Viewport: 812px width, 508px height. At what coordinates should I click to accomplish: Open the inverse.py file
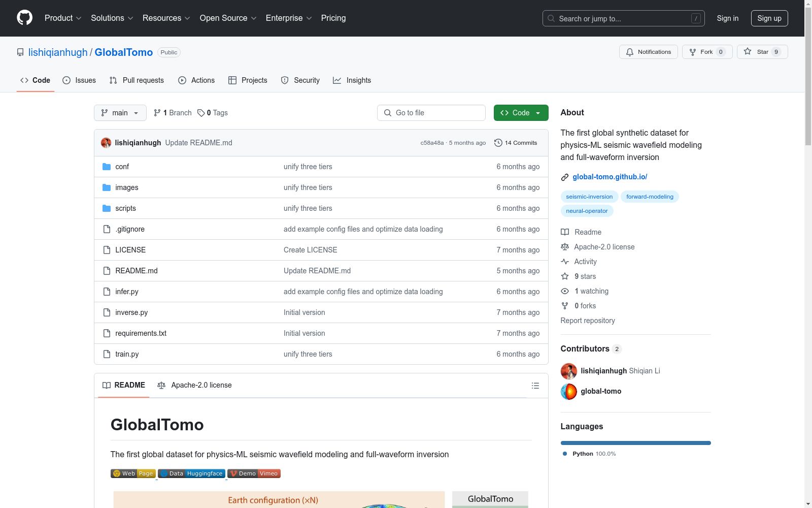click(131, 312)
